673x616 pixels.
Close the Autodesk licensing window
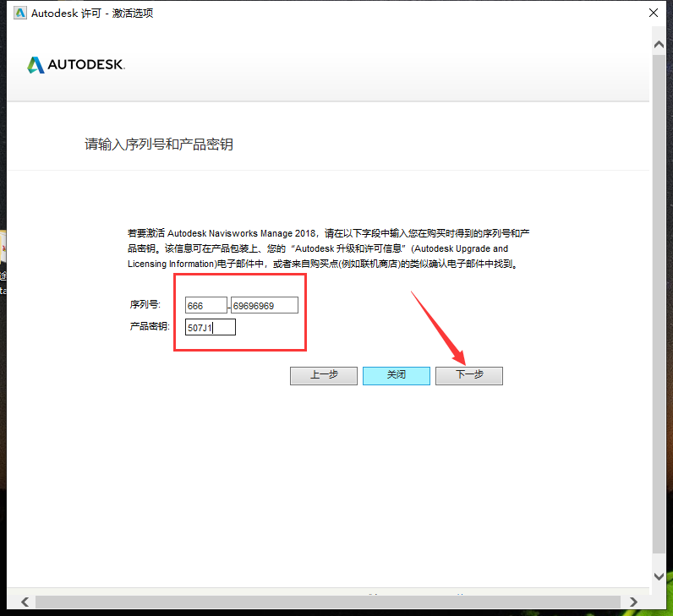pos(654,13)
